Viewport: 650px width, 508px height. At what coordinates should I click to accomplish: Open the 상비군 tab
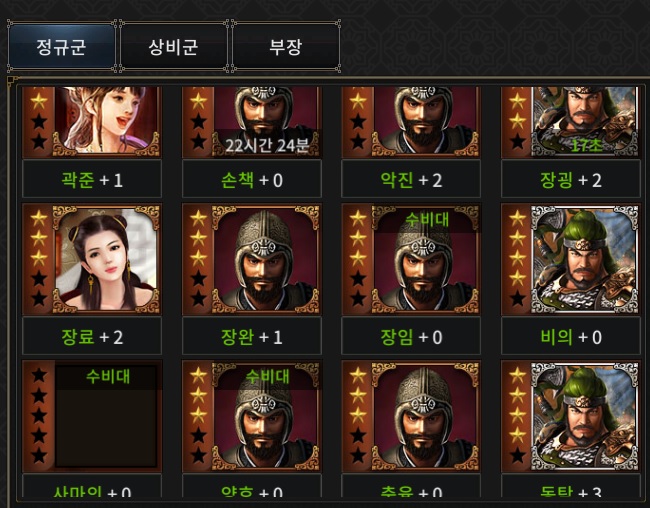174,47
